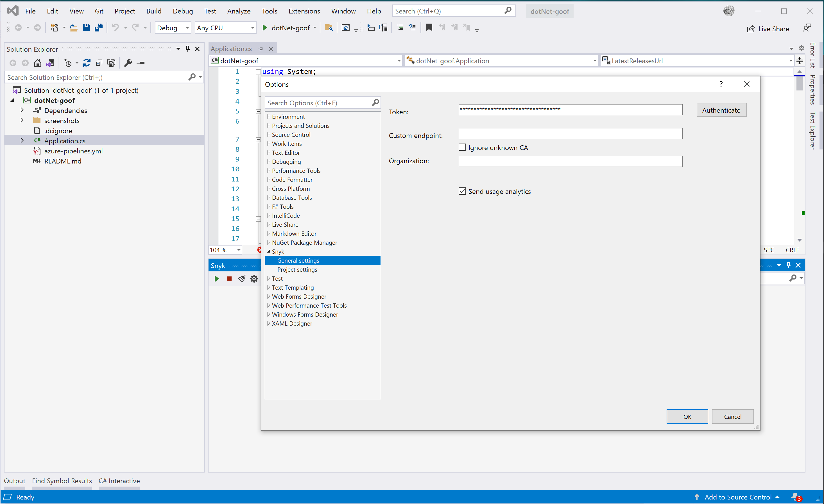Open the Extensions menu
824x504 pixels.
304,11
